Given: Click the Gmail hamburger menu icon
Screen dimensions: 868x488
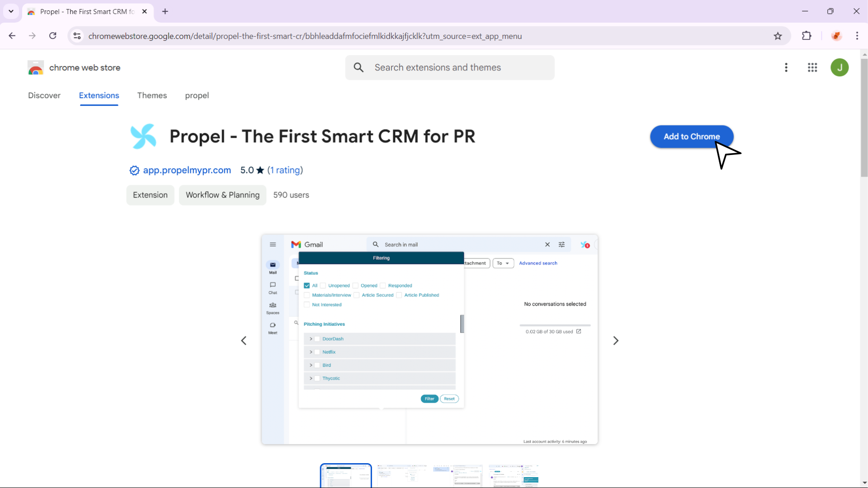Looking at the screenshot, I should [273, 244].
